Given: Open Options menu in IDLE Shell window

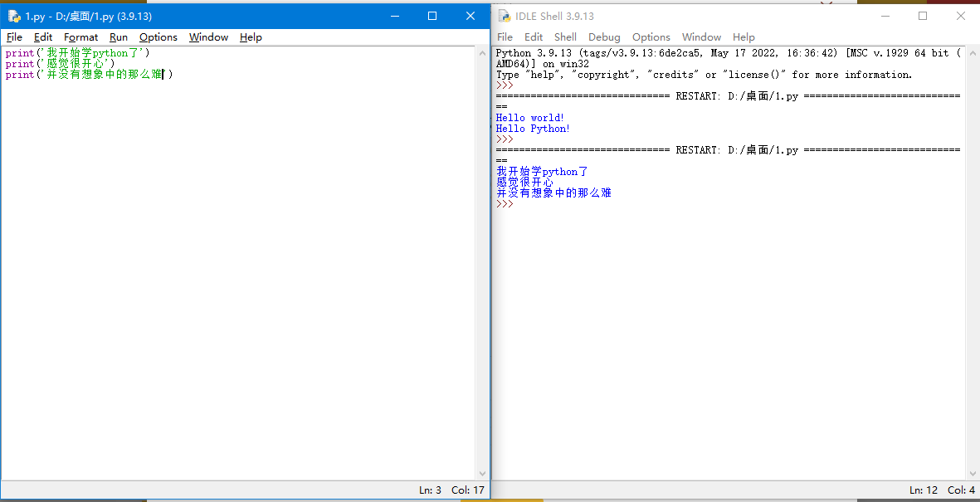Looking at the screenshot, I should tap(651, 37).
